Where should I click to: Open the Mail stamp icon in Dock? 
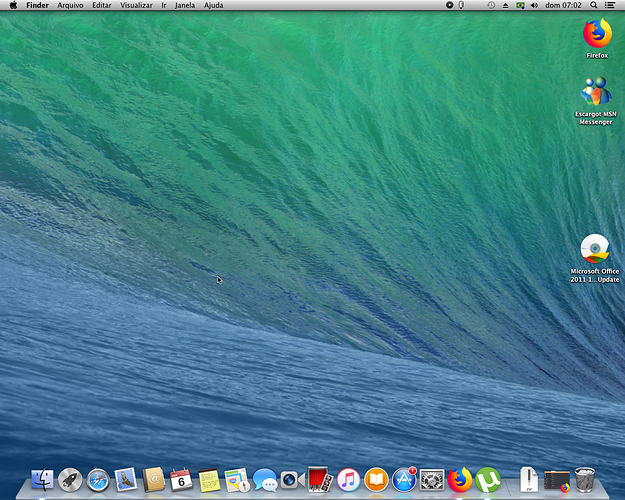coord(126,479)
